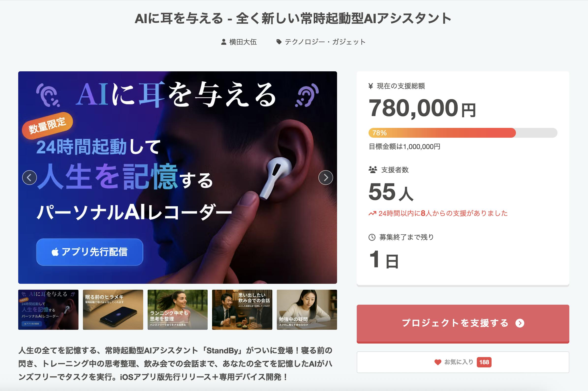
Task: Click the person icon beside 横田大伍
Action: click(x=224, y=42)
